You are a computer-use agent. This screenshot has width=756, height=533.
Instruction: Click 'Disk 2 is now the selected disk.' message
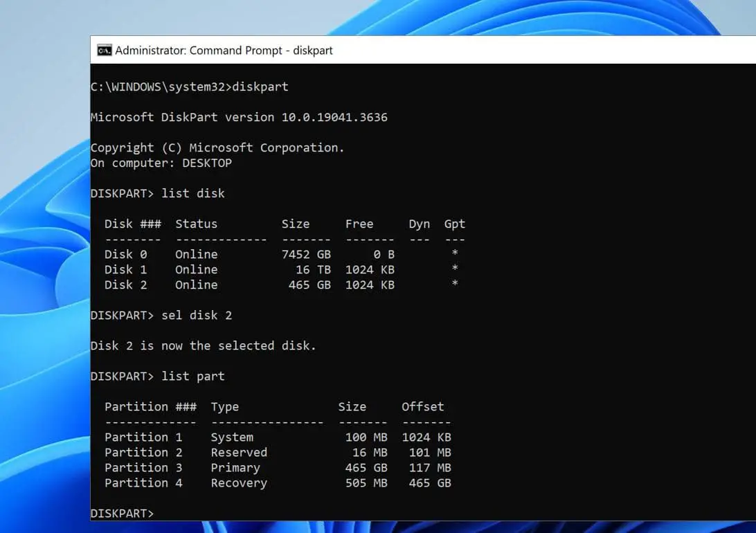tap(203, 345)
